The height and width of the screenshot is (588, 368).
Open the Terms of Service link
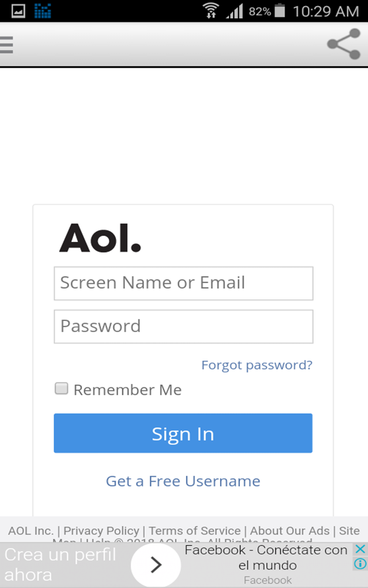pos(195,531)
